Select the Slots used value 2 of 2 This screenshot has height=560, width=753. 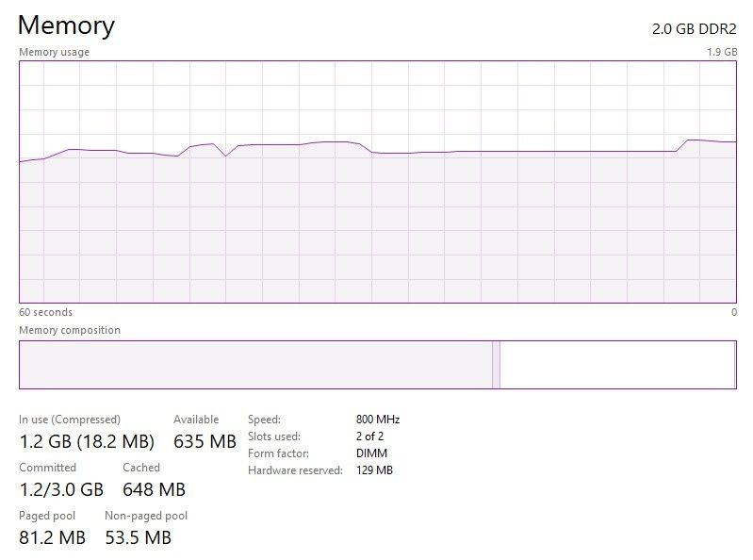370,436
